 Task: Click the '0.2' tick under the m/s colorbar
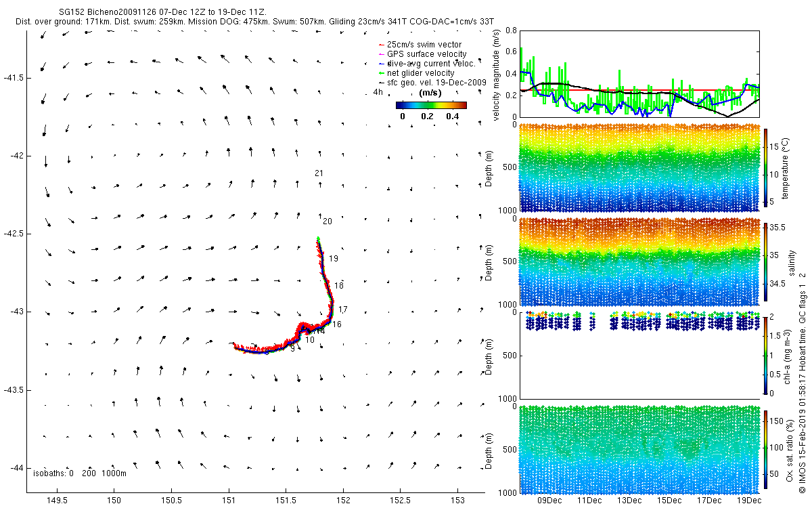428,117
